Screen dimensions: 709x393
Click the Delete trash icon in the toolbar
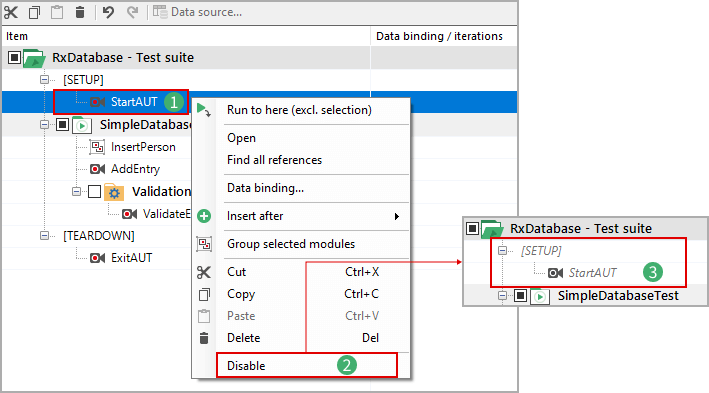coord(80,12)
